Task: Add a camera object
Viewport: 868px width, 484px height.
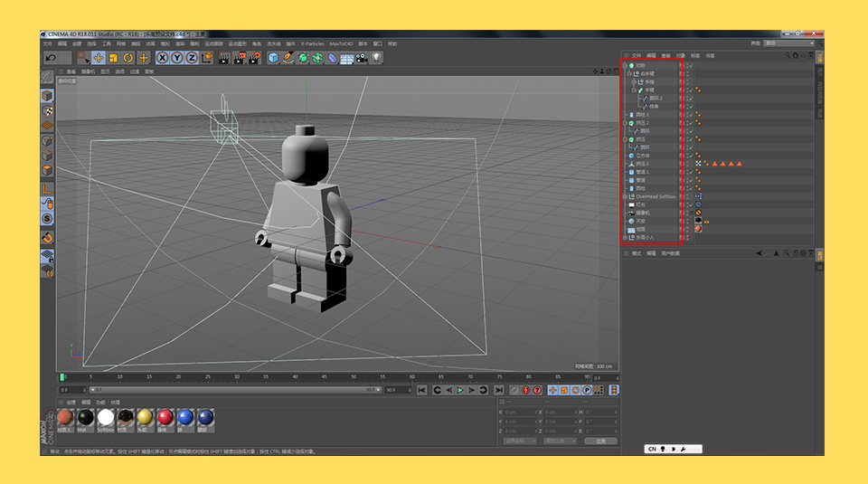Action: pos(362,58)
